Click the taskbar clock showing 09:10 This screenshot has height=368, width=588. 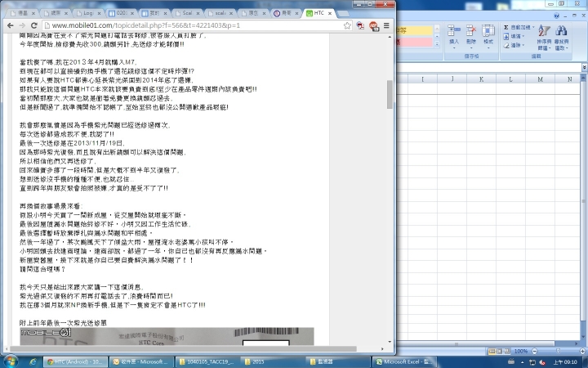[566, 362]
